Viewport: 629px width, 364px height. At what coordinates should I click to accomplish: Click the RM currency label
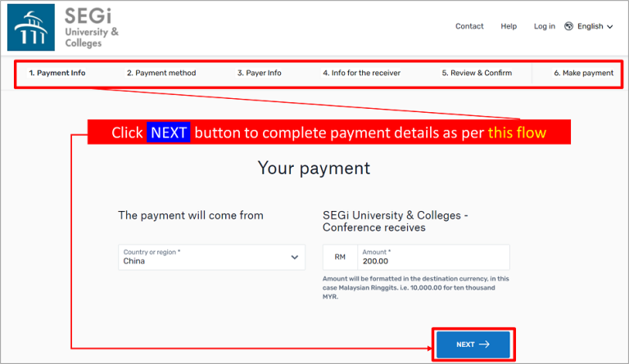pos(340,257)
